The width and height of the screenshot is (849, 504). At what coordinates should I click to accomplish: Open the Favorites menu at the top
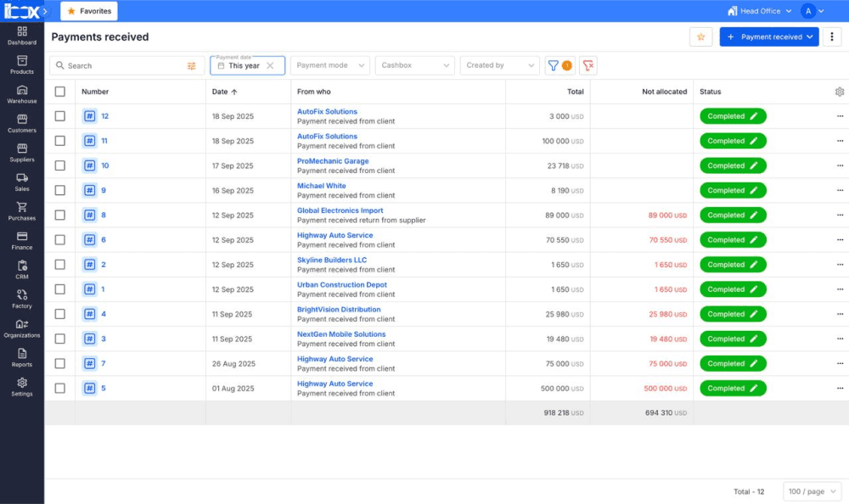click(x=88, y=11)
